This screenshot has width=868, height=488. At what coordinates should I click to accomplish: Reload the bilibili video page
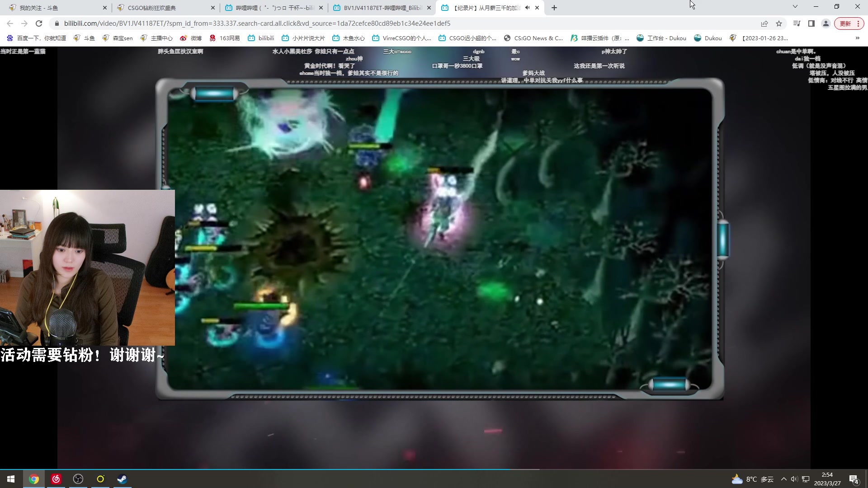(x=39, y=23)
